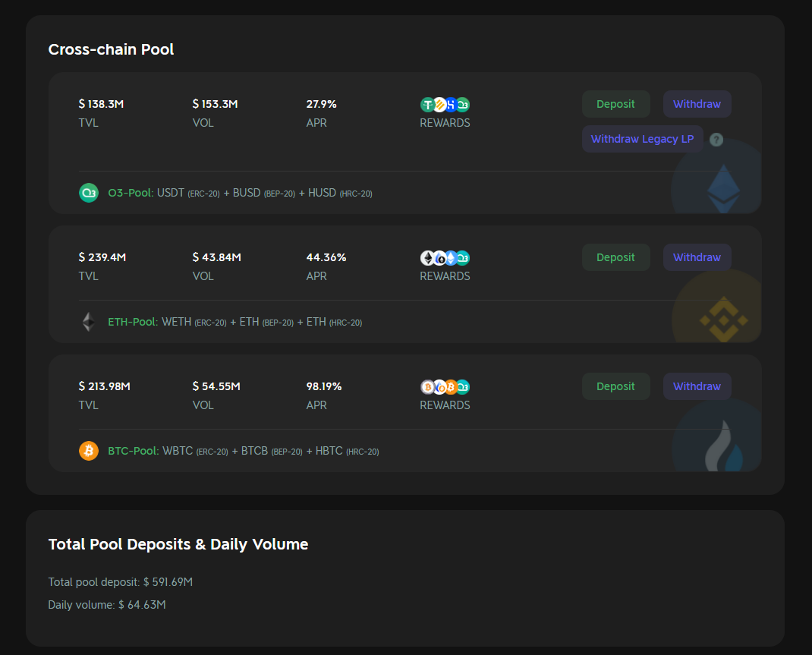812x655 pixels.
Task: Click the Binance chain watermark logo
Action: [x=722, y=319]
